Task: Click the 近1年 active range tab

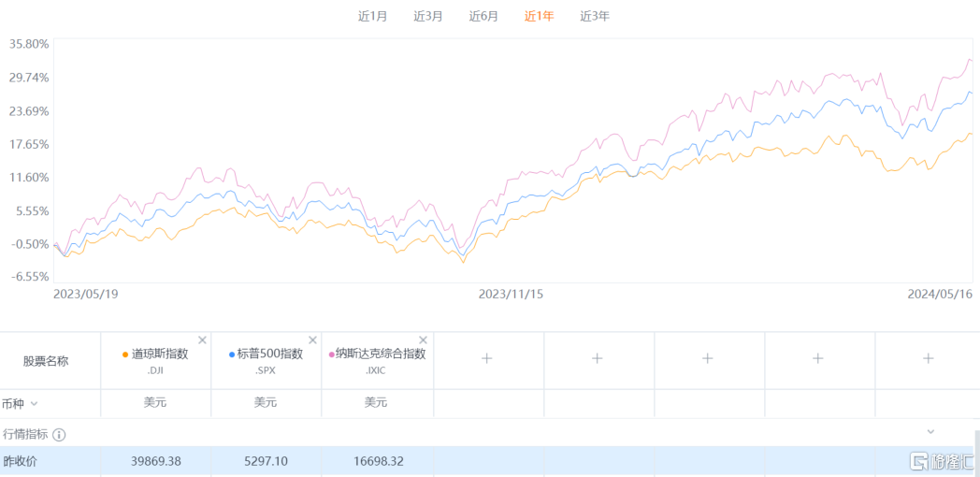Action: (539, 16)
